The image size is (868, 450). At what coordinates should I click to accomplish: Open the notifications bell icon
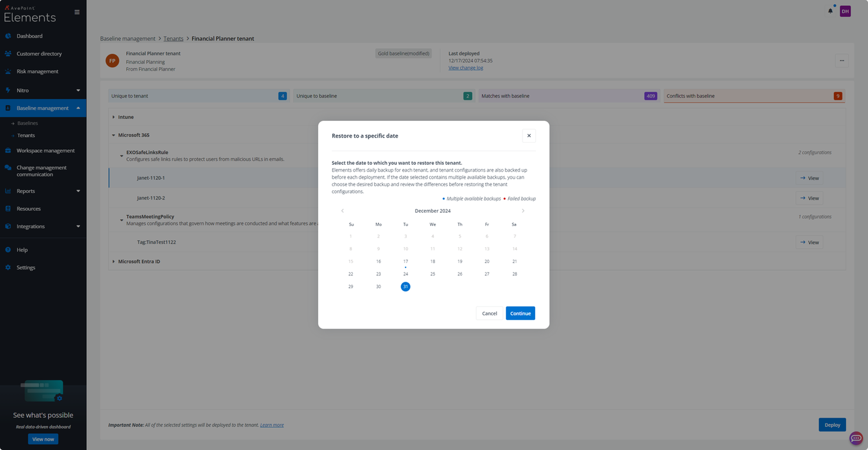point(830,11)
